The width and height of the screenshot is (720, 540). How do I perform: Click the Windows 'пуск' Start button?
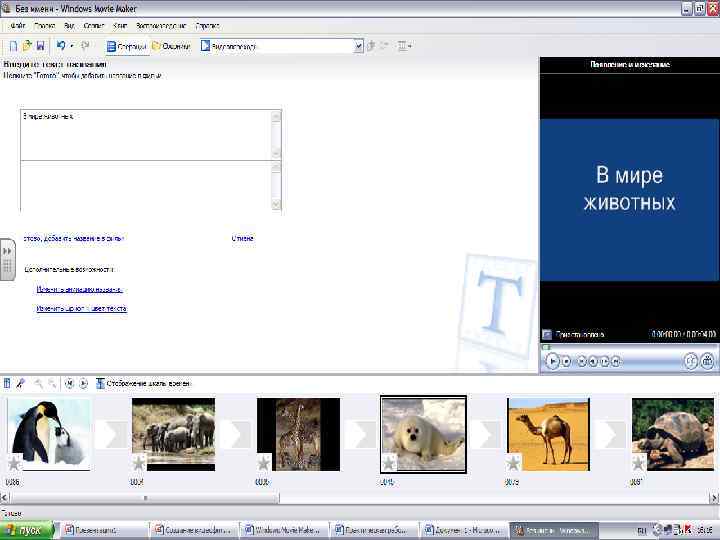tap(27, 531)
